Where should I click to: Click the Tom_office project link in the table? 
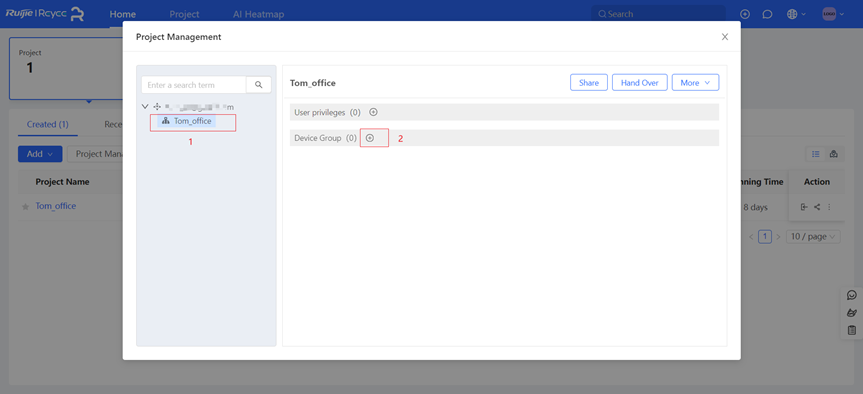[56, 206]
